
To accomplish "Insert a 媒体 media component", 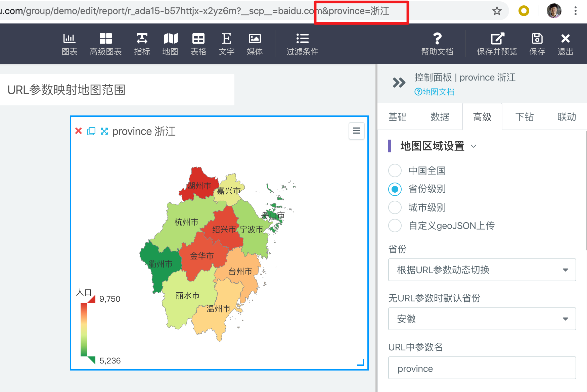I will 255,44.
